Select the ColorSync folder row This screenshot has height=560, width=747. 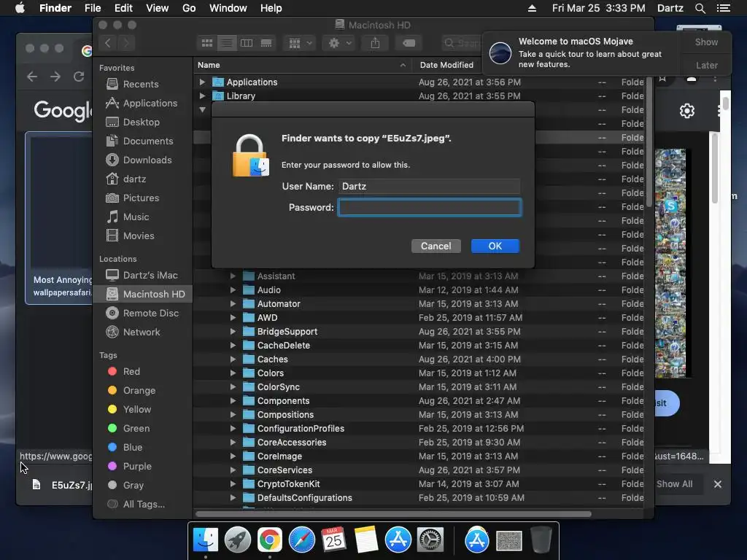coord(419,387)
